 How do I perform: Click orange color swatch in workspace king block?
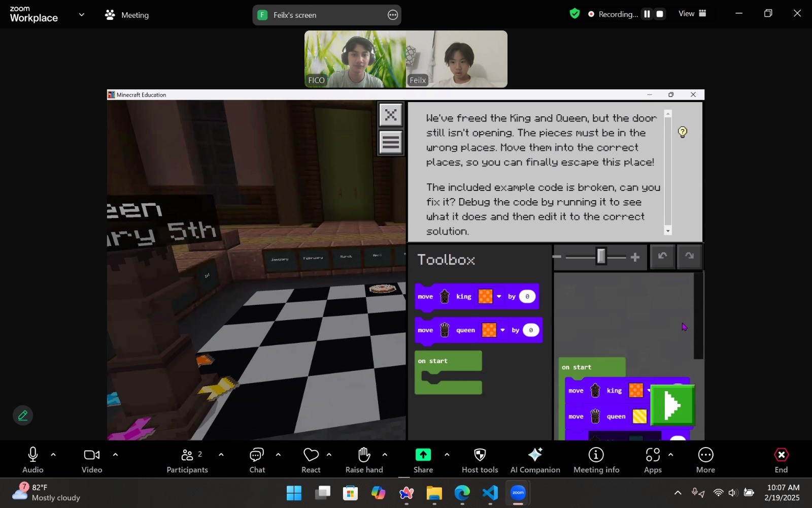(x=636, y=390)
